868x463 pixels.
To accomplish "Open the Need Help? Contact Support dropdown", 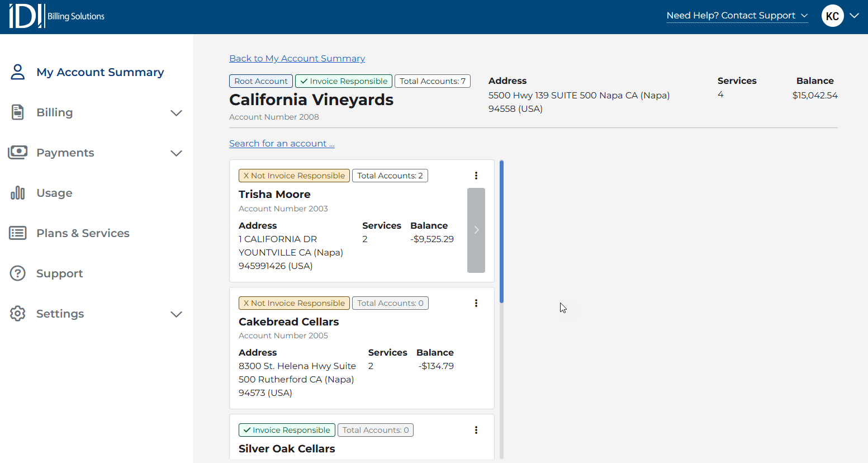I will (x=737, y=16).
